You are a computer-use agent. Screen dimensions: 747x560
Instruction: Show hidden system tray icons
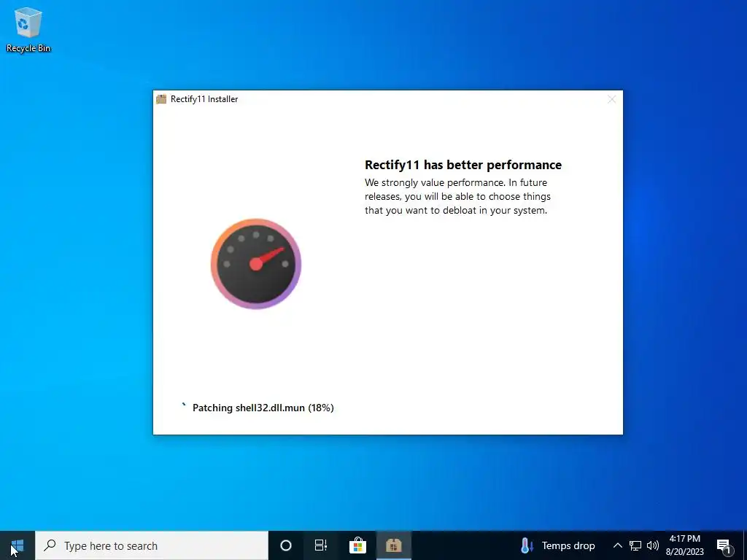coord(617,545)
